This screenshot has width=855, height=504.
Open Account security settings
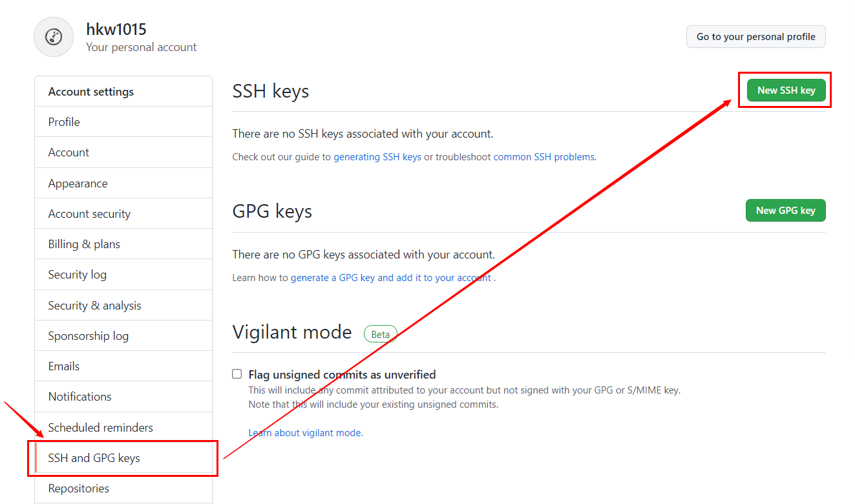(123, 214)
